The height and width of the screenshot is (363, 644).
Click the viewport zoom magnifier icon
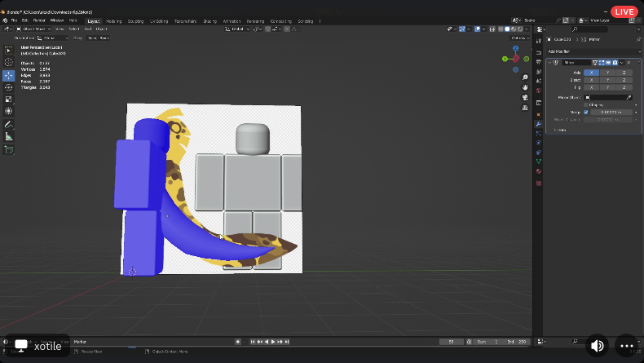525,77
